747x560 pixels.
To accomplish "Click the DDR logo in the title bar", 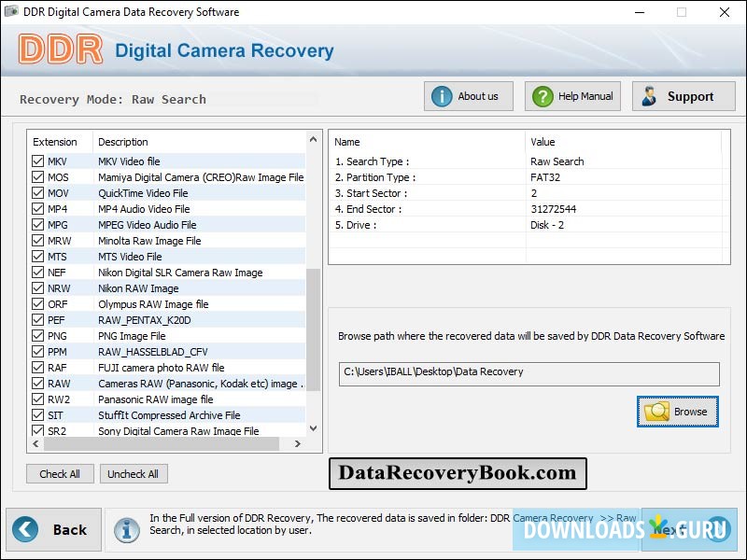I will click(x=61, y=51).
